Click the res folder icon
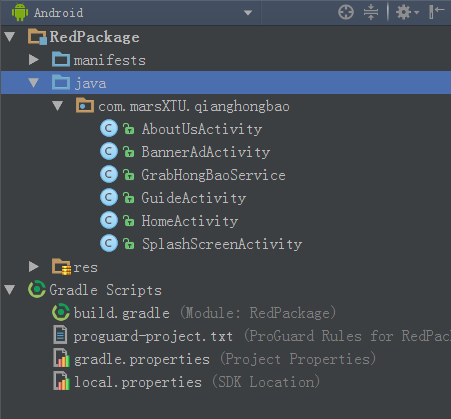The image size is (451, 419). pyautogui.click(x=61, y=267)
